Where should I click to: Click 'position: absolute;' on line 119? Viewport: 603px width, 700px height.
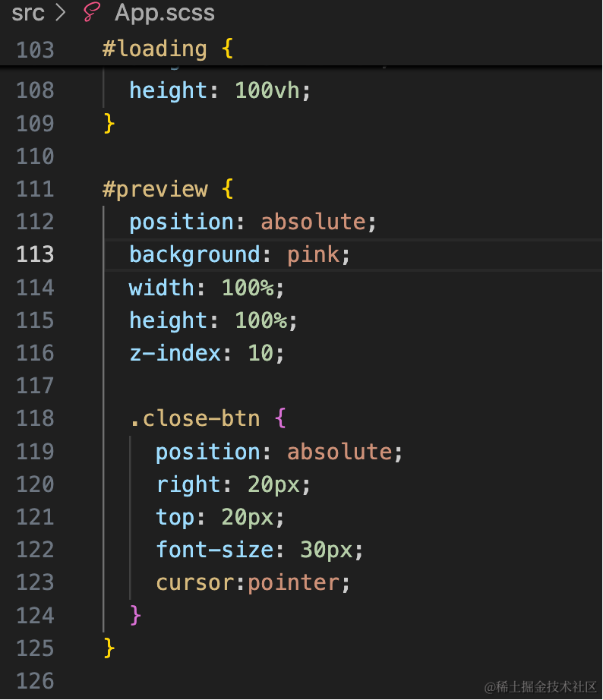[x=279, y=452]
